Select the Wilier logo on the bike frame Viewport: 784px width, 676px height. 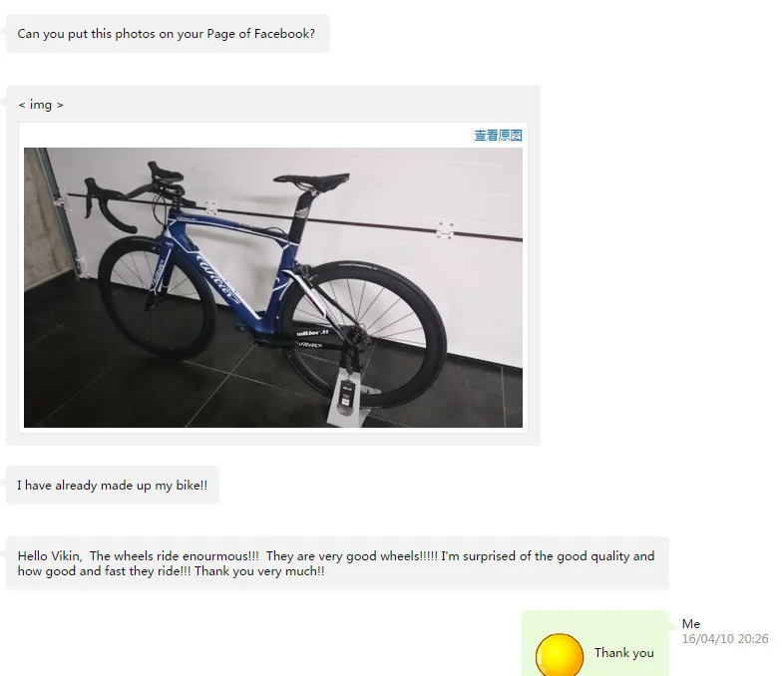point(216,278)
